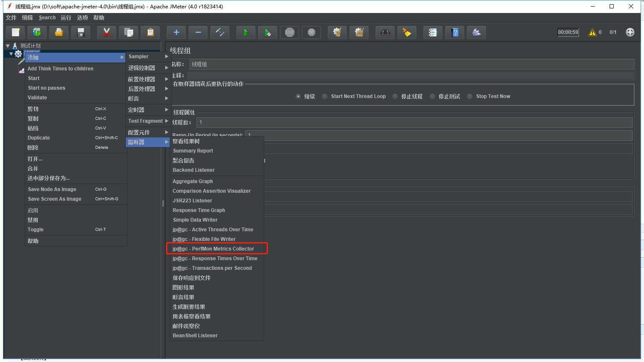Viewport: 644px width, 362px height.
Task: Click the 名称 text field
Action: pos(411,64)
